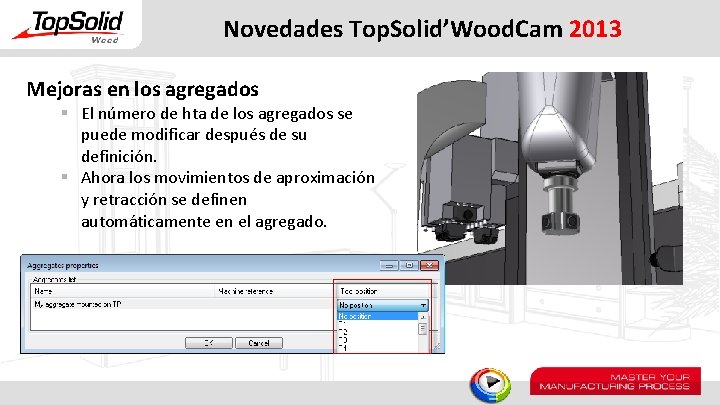Click the round multicolor play button icon
Screen dimensions: 720x405
pos(490,385)
